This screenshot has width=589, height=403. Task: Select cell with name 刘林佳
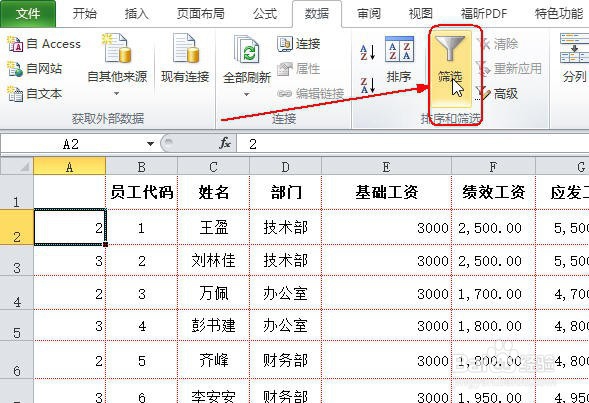[213, 261]
